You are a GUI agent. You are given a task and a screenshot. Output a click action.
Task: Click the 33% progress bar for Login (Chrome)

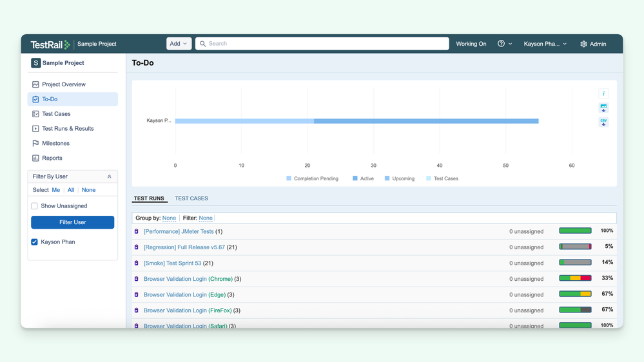(x=576, y=278)
